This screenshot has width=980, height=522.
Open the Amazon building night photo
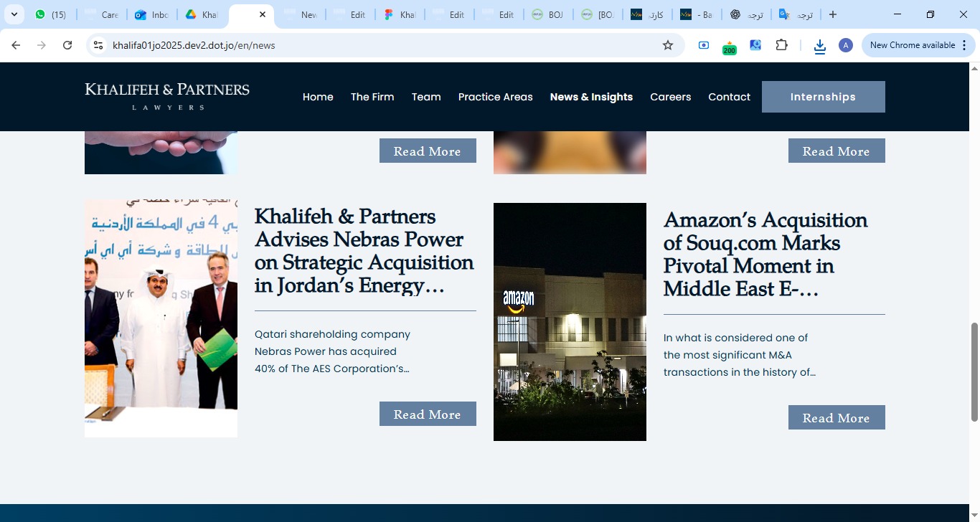570,322
